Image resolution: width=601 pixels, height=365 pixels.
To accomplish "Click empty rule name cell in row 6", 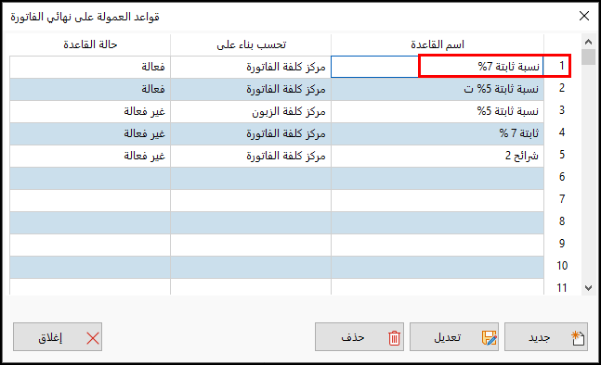I will pos(437,178).
